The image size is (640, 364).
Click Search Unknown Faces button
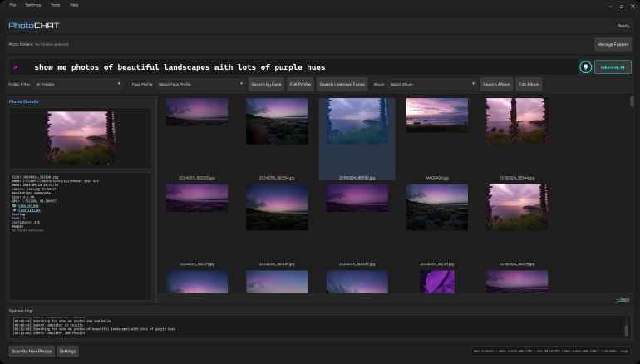coord(342,84)
